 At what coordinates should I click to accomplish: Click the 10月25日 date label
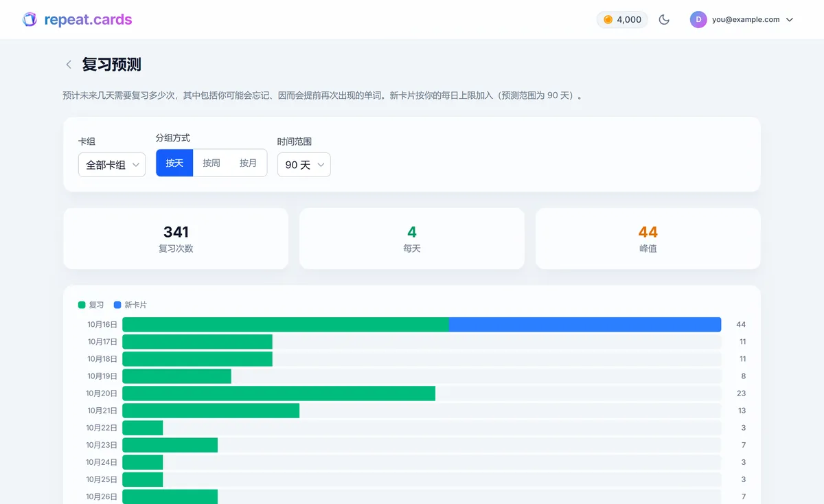102,479
